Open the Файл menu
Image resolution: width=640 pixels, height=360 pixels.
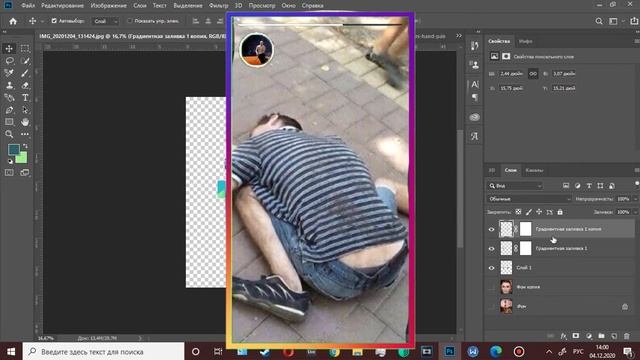(x=28, y=6)
